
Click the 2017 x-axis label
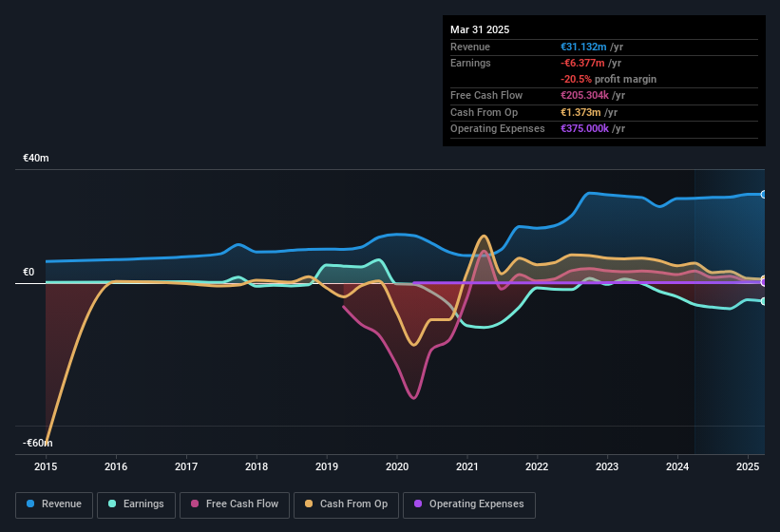click(186, 466)
